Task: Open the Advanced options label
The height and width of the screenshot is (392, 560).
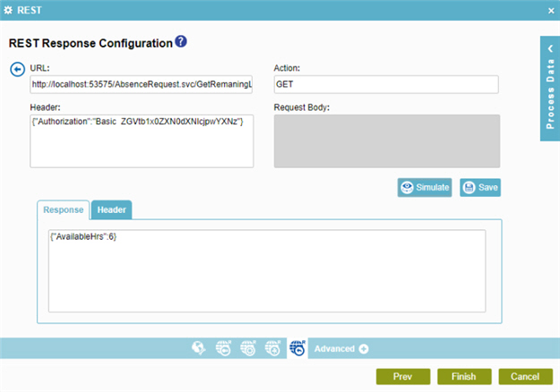Action: click(334, 348)
